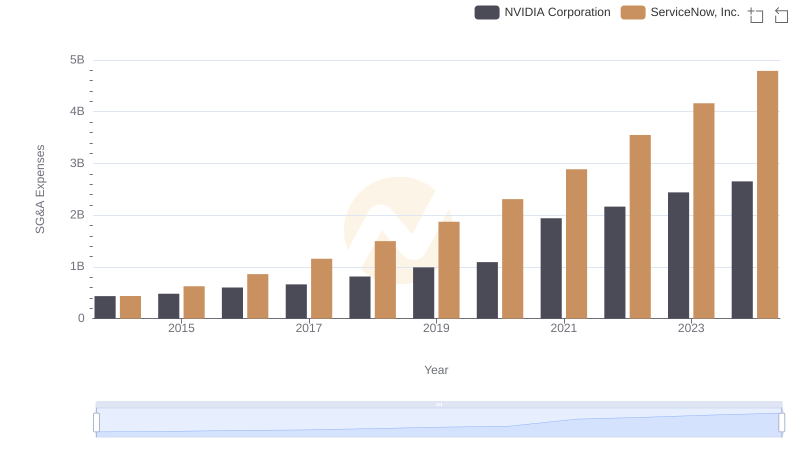This screenshot has width=800, height=461.
Task: Click the '2017' x-axis label
Action: click(309, 328)
